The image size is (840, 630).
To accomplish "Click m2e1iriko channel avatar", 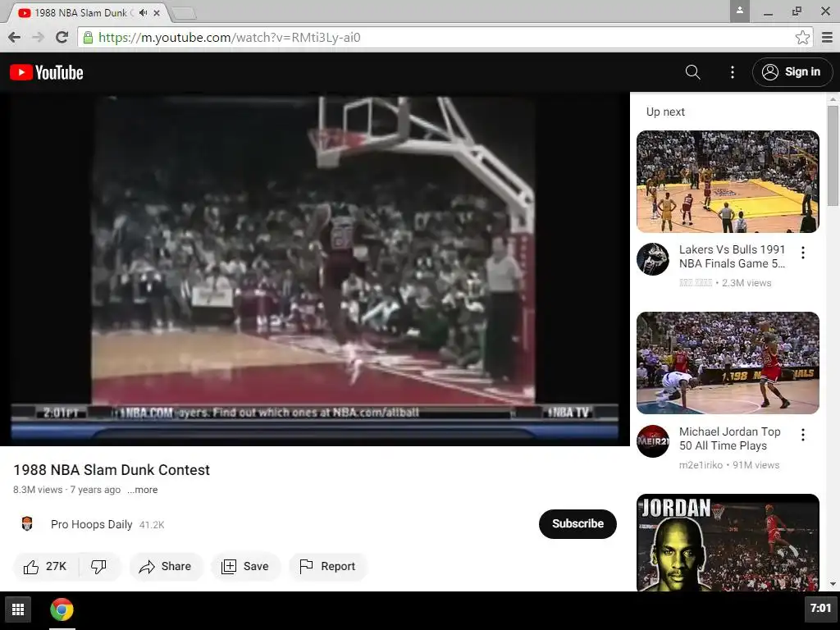I will (x=652, y=441).
